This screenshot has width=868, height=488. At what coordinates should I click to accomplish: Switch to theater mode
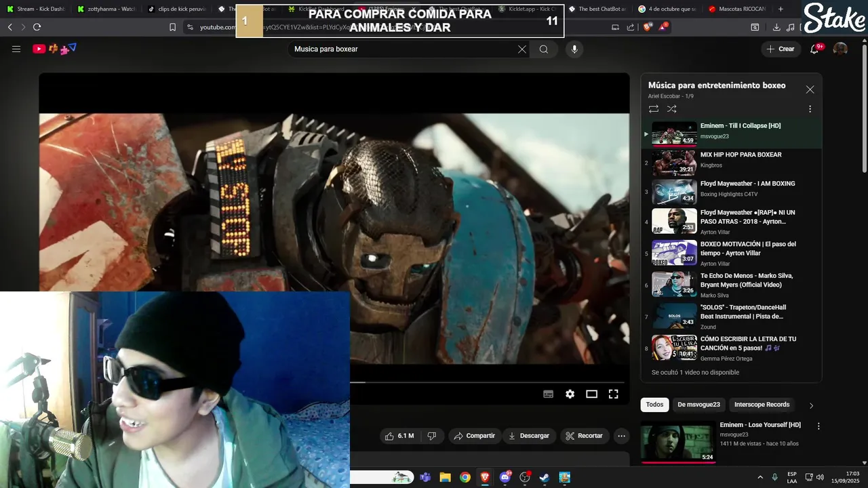[x=592, y=394]
